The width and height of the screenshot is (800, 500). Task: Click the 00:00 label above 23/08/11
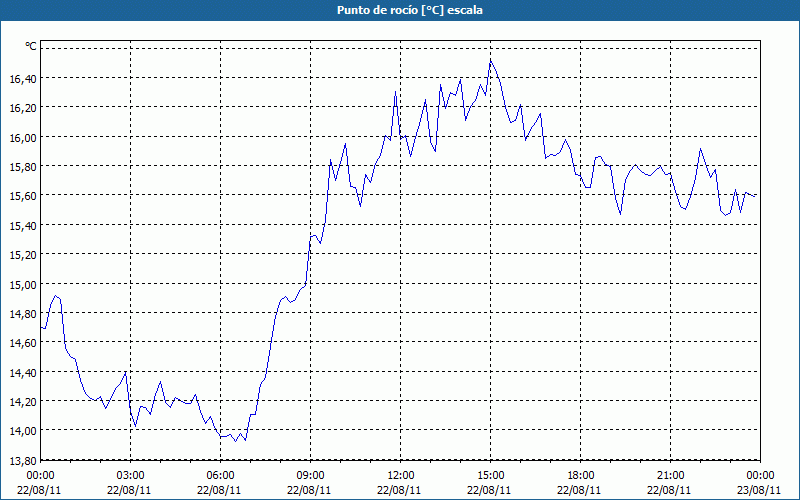[x=761, y=476]
